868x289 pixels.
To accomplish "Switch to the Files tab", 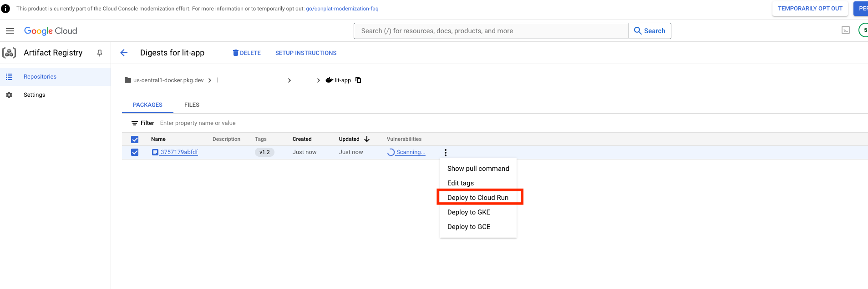I will [192, 105].
